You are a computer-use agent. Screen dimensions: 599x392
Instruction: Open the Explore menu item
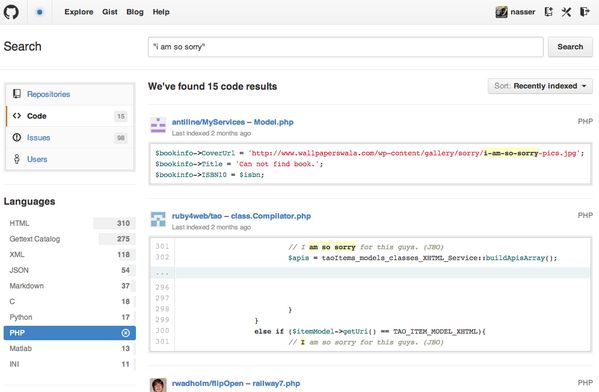pyautogui.click(x=79, y=12)
